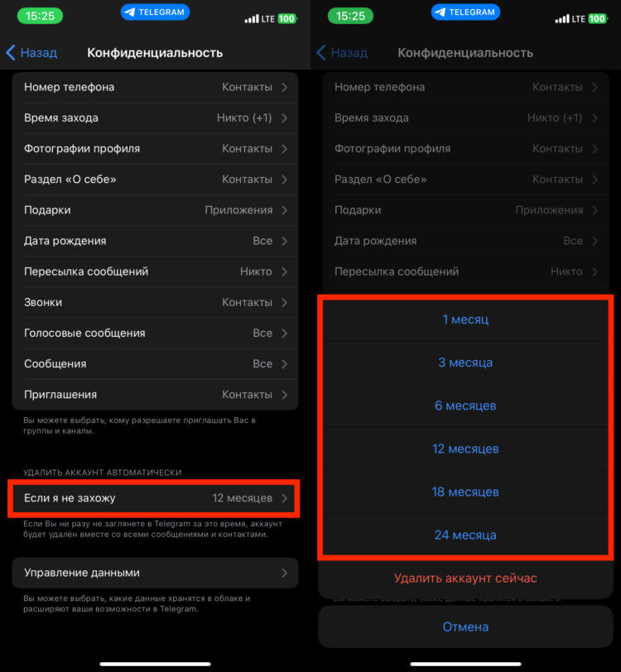
Task: Tap the Telegram pill in the left status bar
Action: (x=155, y=12)
